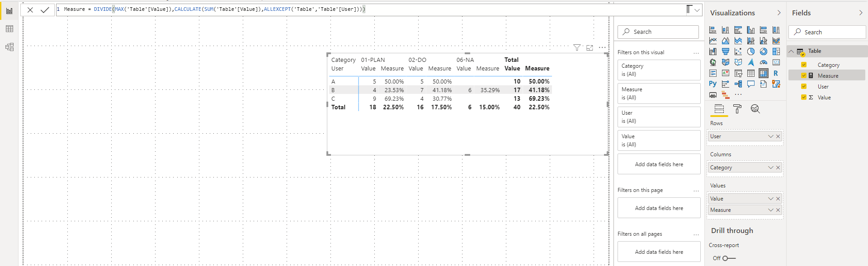868x266 pixels.
Task: Uncheck the Measure field checkbox
Action: pyautogui.click(x=804, y=76)
